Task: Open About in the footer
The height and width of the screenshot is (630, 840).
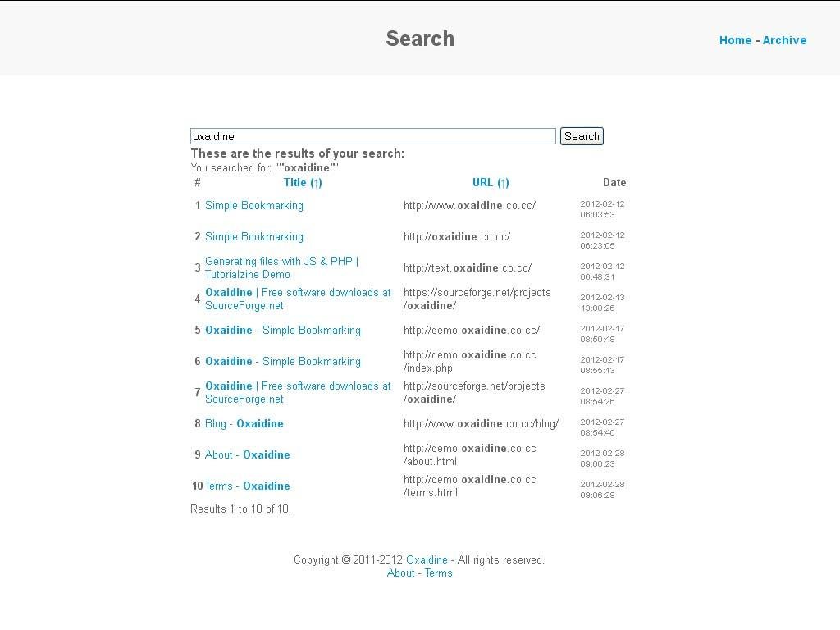Action: point(401,573)
